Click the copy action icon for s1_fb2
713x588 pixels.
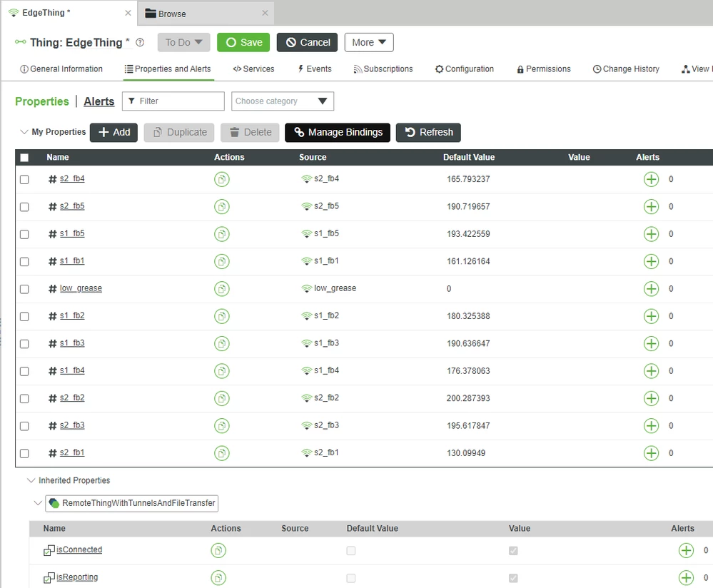pos(221,316)
